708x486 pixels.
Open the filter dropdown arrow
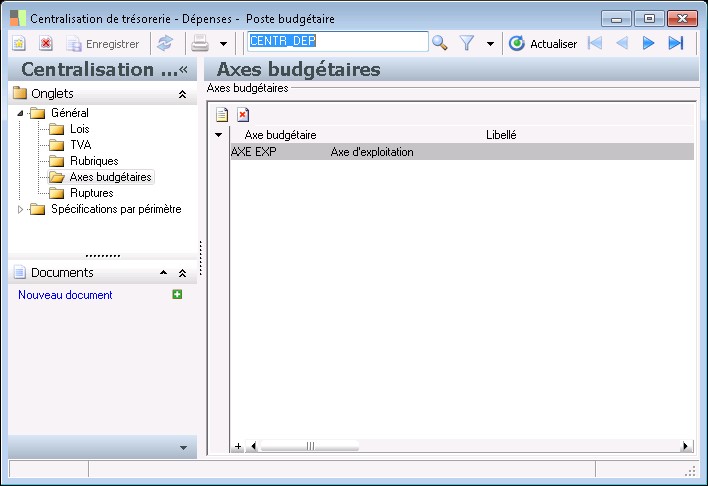[490, 44]
